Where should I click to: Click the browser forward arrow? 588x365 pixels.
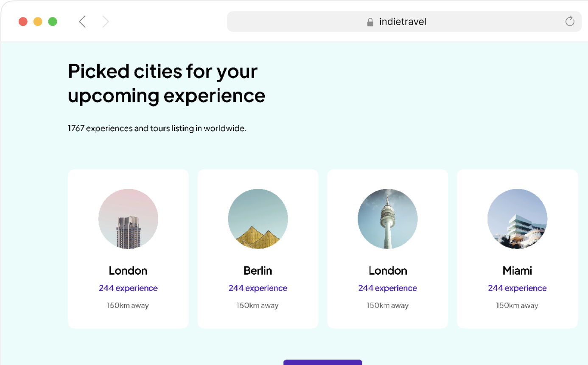(106, 22)
